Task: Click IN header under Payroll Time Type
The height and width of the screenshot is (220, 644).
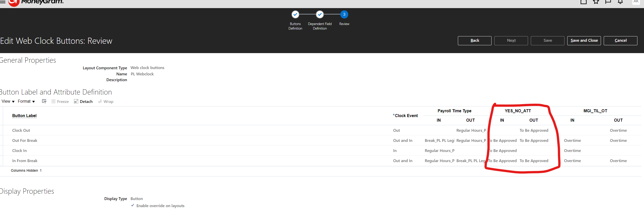Action: click(439, 120)
